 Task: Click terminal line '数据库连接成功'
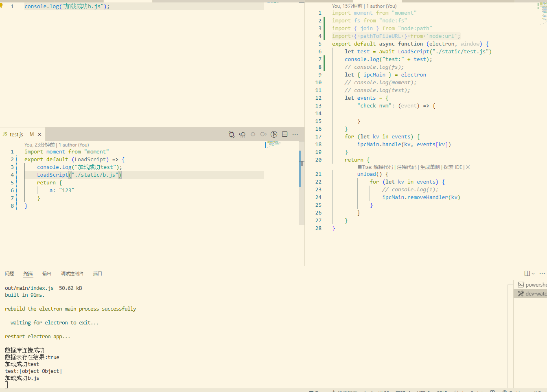pyautogui.click(x=24, y=350)
